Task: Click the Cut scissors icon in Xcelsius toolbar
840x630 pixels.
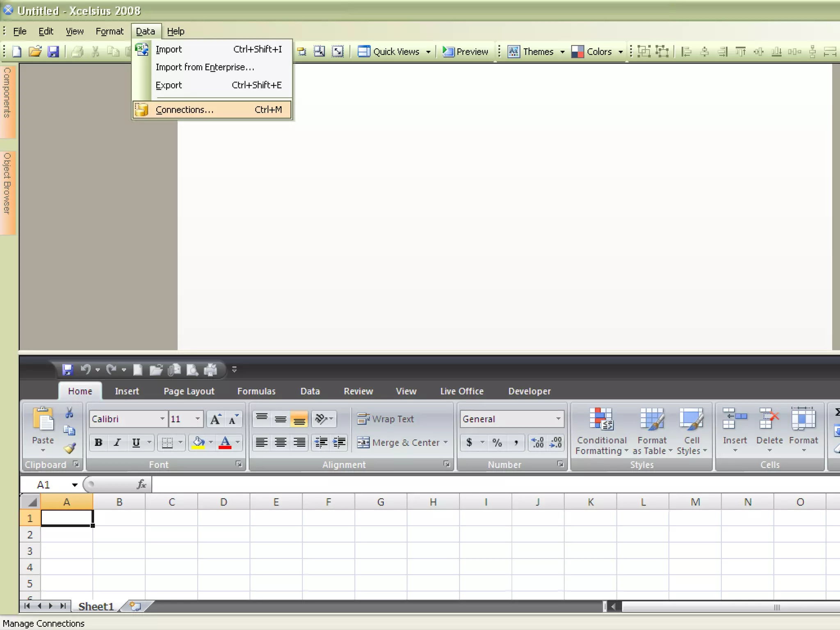Action: tap(96, 52)
